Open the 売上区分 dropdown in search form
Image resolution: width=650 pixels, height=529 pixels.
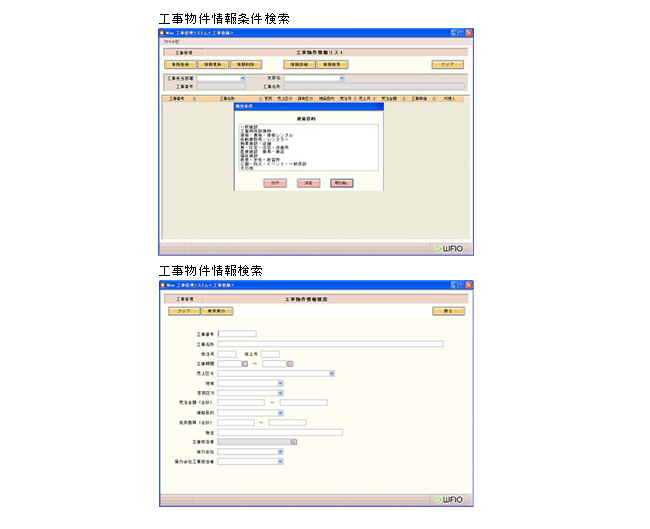331,373
